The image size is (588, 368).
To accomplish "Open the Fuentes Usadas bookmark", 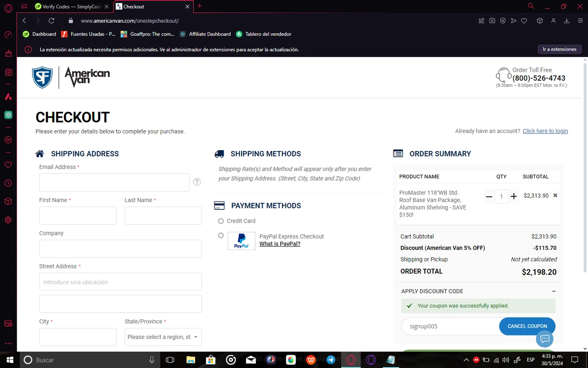I will coord(88,34).
